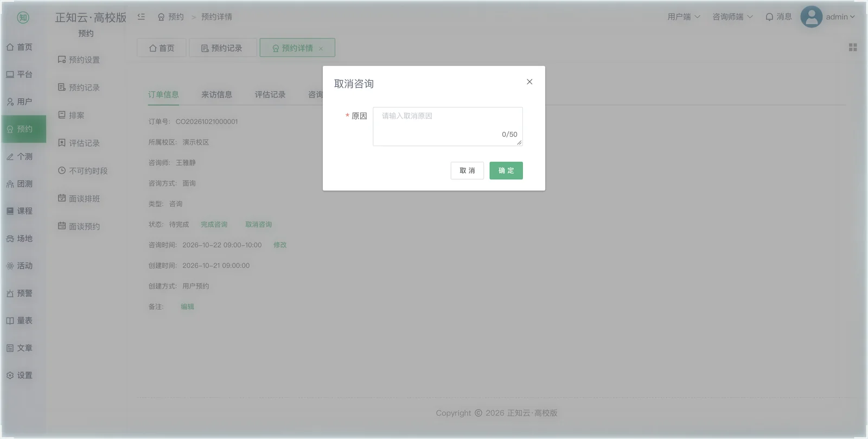The height and width of the screenshot is (439, 868).
Task: Click the grid layout icon at top right
Action: coord(853,48)
